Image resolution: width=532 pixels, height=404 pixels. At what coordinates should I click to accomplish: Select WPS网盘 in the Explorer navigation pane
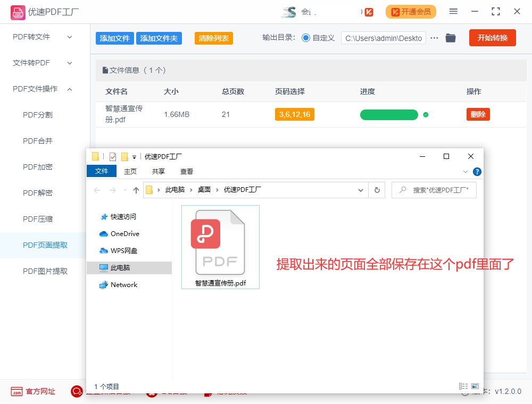(118, 250)
